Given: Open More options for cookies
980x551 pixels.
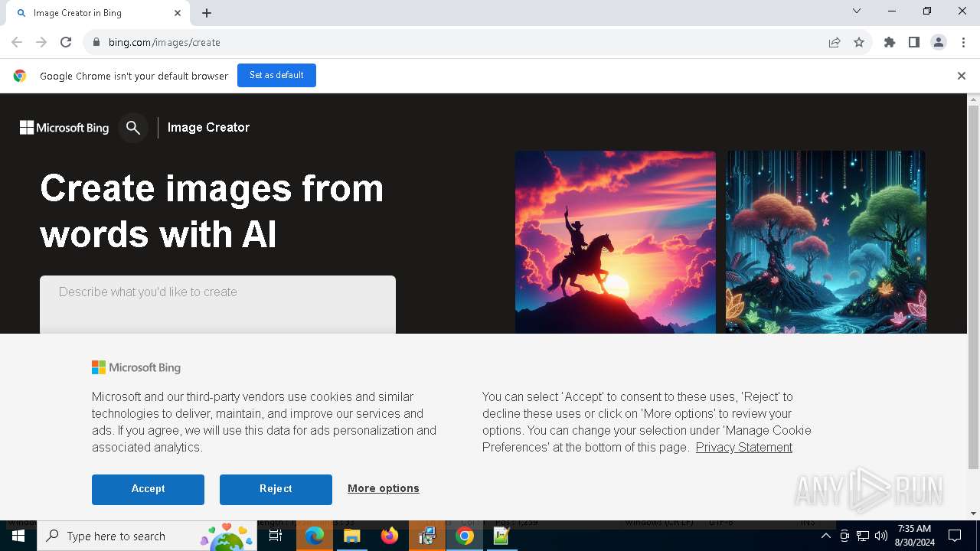Looking at the screenshot, I should click(384, 488).
